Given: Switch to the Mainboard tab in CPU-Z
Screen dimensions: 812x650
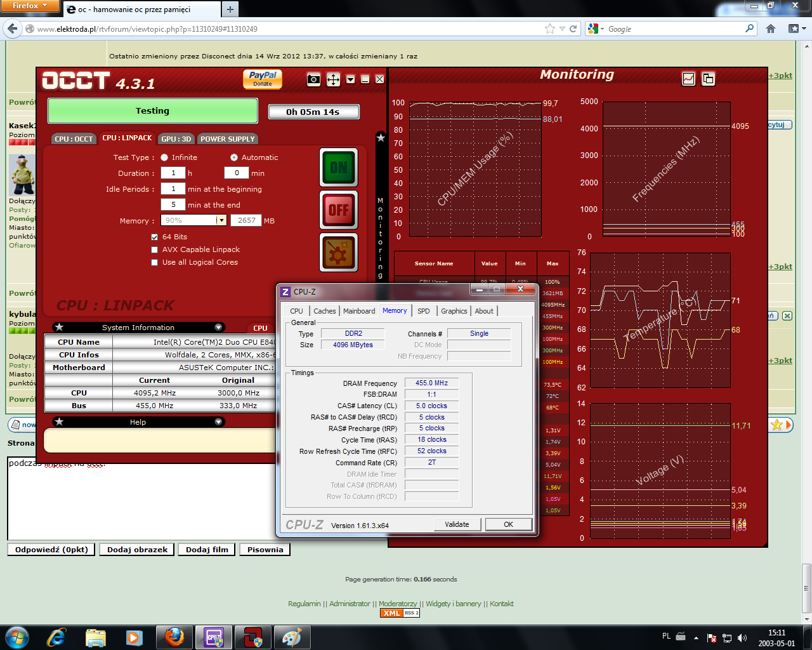Looking at the screenshot, I should [359, 311].
